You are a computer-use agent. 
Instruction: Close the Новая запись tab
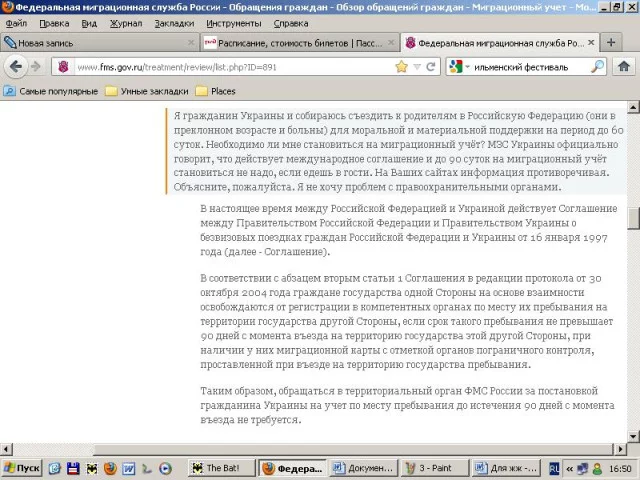click(191, 42)
